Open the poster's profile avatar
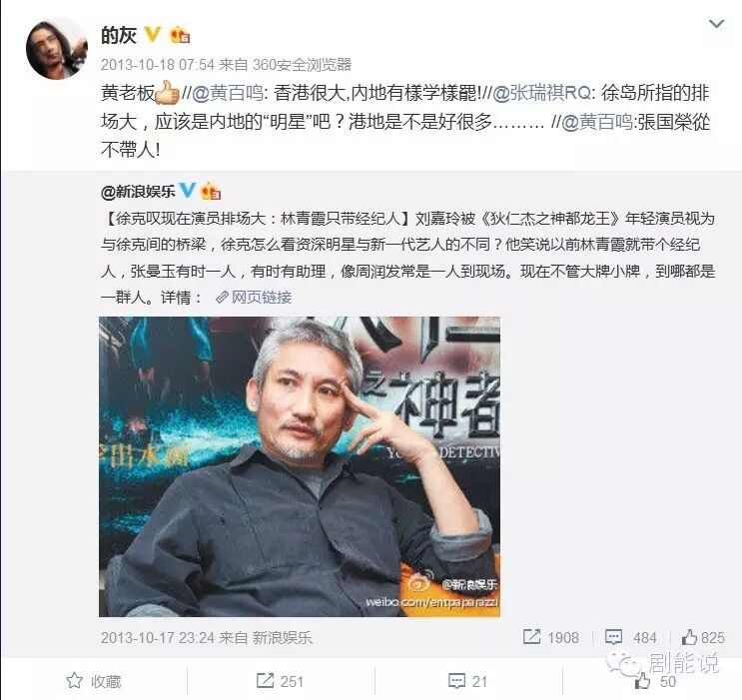The width and height of the screenshot is (742, 700). 56,48
